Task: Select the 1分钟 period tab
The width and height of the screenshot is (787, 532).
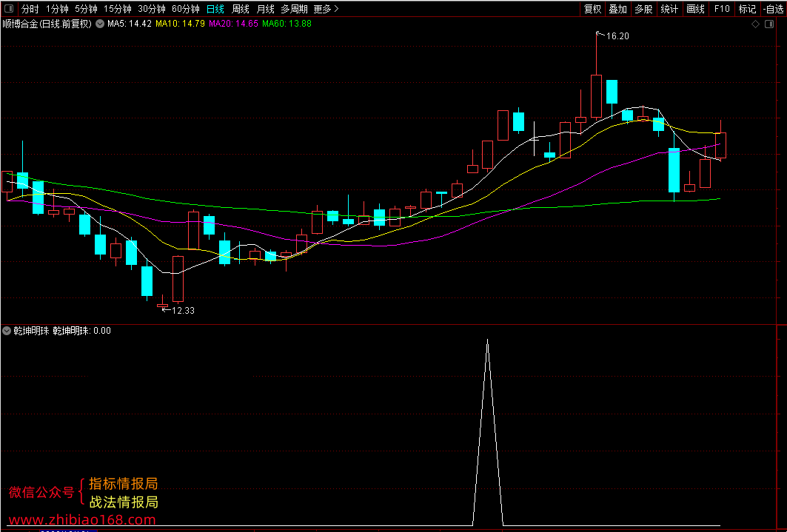Action: click(57, 9)
